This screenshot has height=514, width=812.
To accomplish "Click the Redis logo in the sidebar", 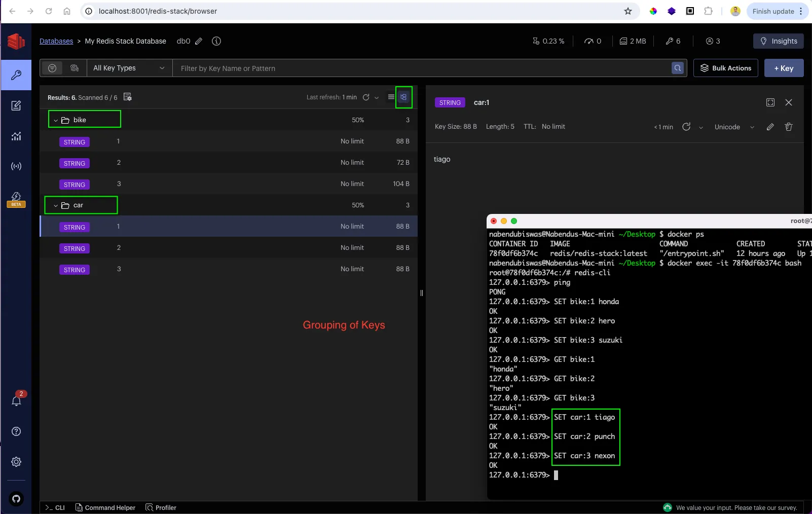I will pyautogui.click(x=16, y=41).
